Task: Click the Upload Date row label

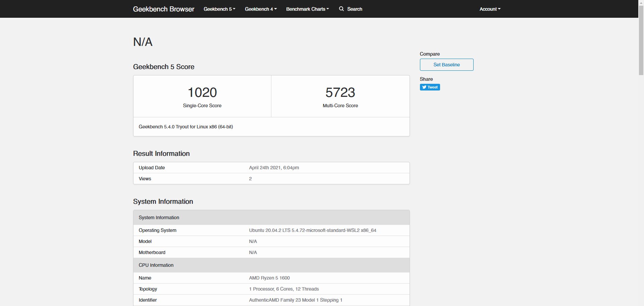Action: [x=152, y=168]
